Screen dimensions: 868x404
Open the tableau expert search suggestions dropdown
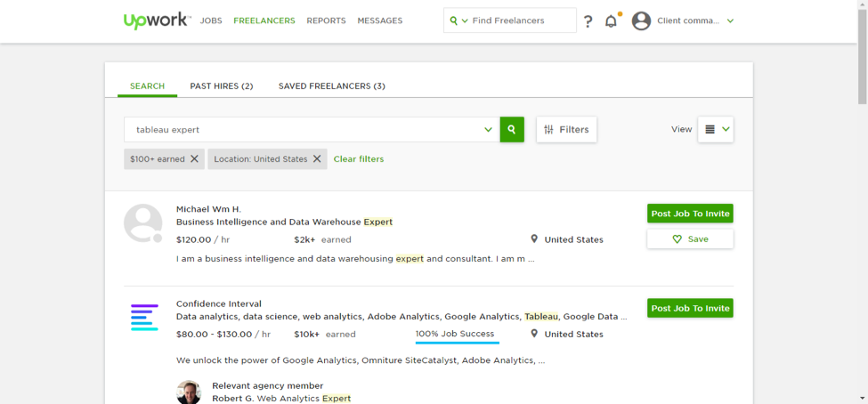[x=488, y=130]
